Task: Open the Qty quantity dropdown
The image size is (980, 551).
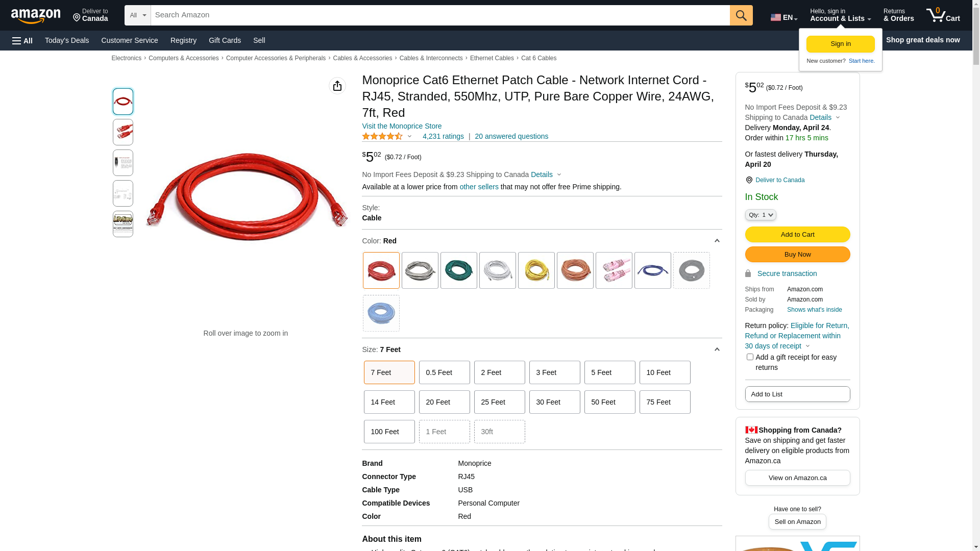Action: pos(760,215)
